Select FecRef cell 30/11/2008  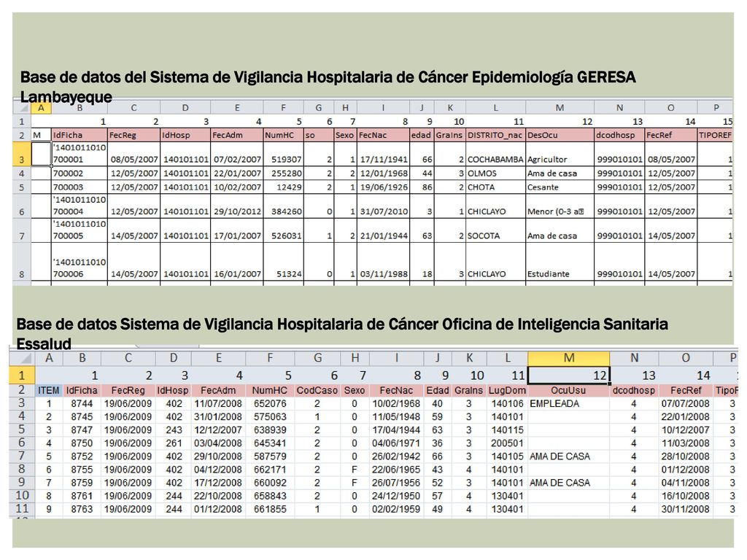pyautogui.click(x=685, y=509)
